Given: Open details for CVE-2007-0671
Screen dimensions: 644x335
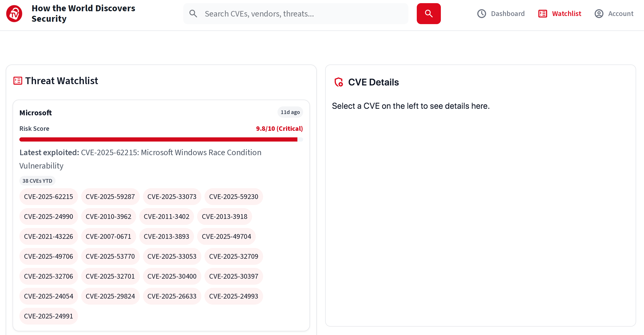Looking at the screenshot, I should coord(108,236).
